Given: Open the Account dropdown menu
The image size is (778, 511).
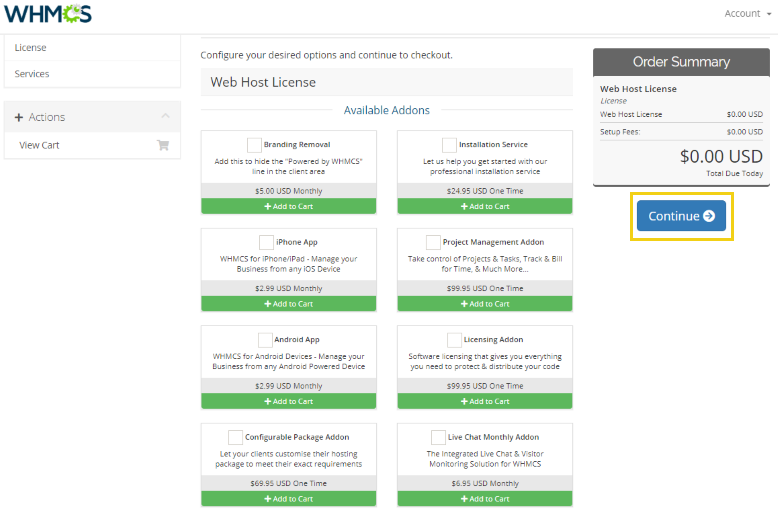Looking at the screenshot, I should coord(748,14).
